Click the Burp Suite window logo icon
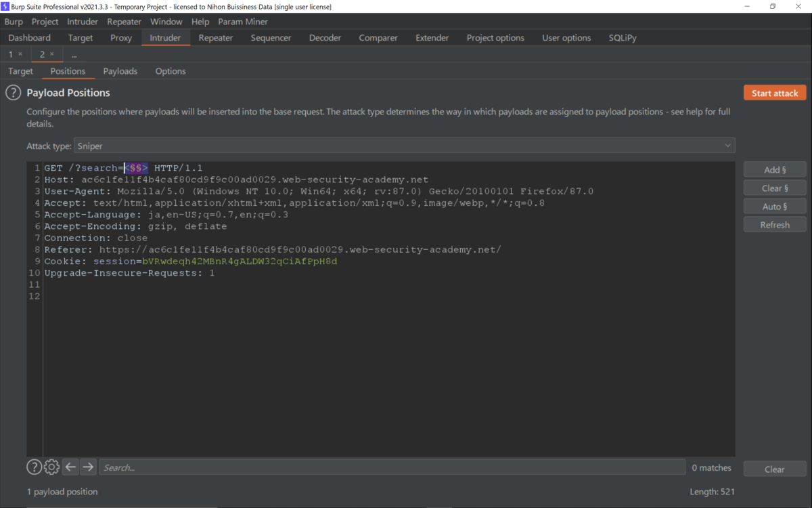Image resolution: width=812 pixels, height=508 pixels. (x=5, y=6)
